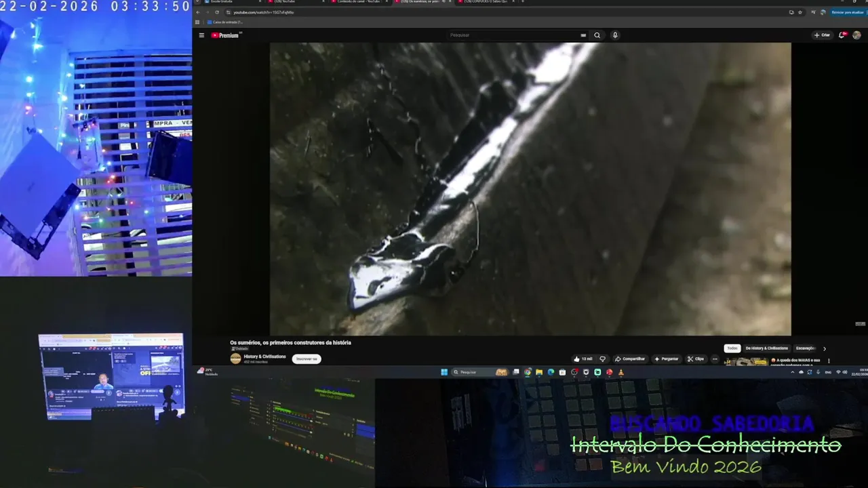Open a new browser tab with plus button
This screenshot has height=488, width=868.
[x=523, y=1]
